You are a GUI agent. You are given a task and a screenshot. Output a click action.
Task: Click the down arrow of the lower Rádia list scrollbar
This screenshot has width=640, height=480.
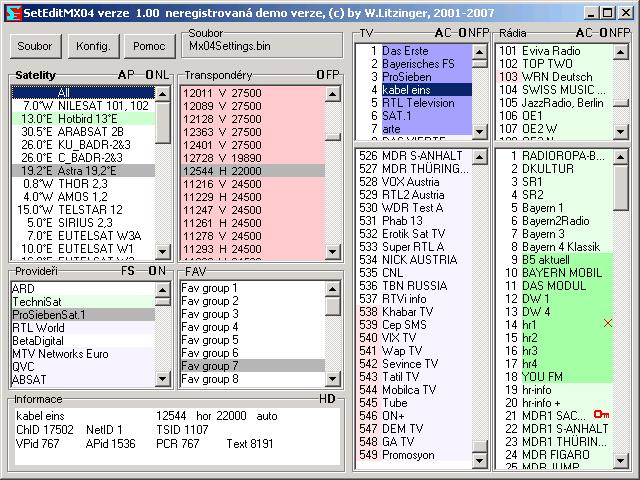(621, 461)
